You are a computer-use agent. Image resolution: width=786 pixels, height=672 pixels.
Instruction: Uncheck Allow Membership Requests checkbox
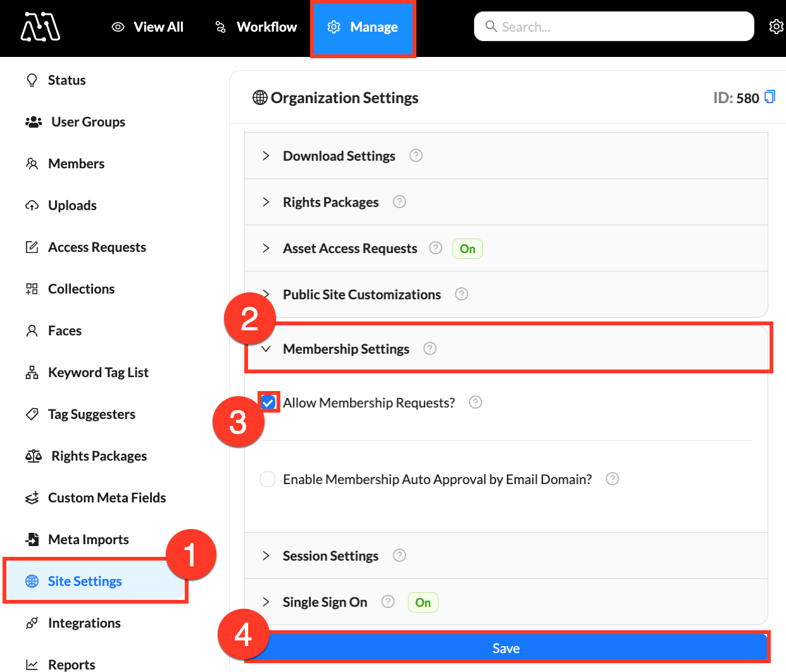[268, 402]
